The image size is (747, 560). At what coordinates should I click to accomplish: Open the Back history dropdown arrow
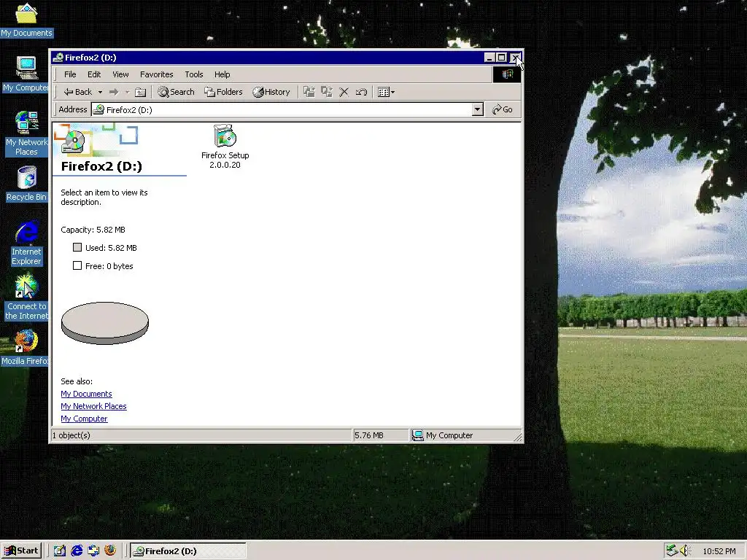(100, 92)
